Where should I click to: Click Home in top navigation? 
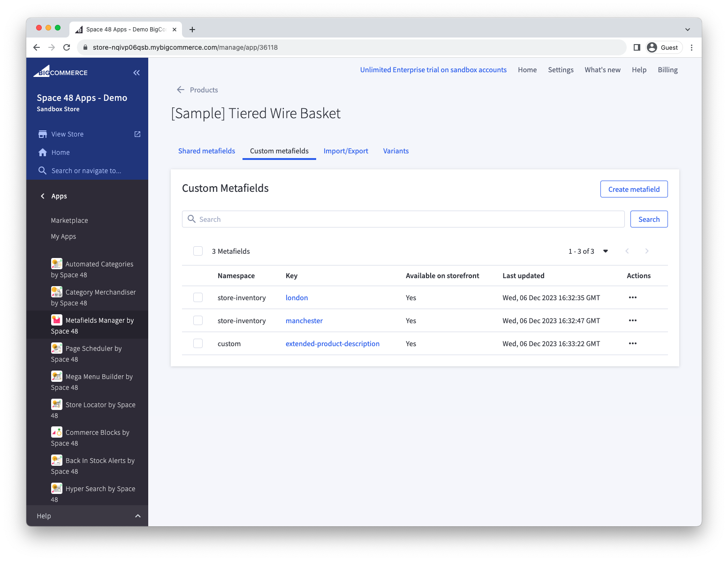[527, 70]
